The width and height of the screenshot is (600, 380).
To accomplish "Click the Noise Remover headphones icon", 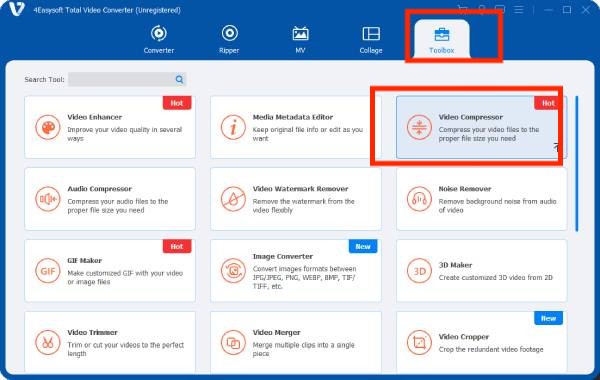I will 419,199.
